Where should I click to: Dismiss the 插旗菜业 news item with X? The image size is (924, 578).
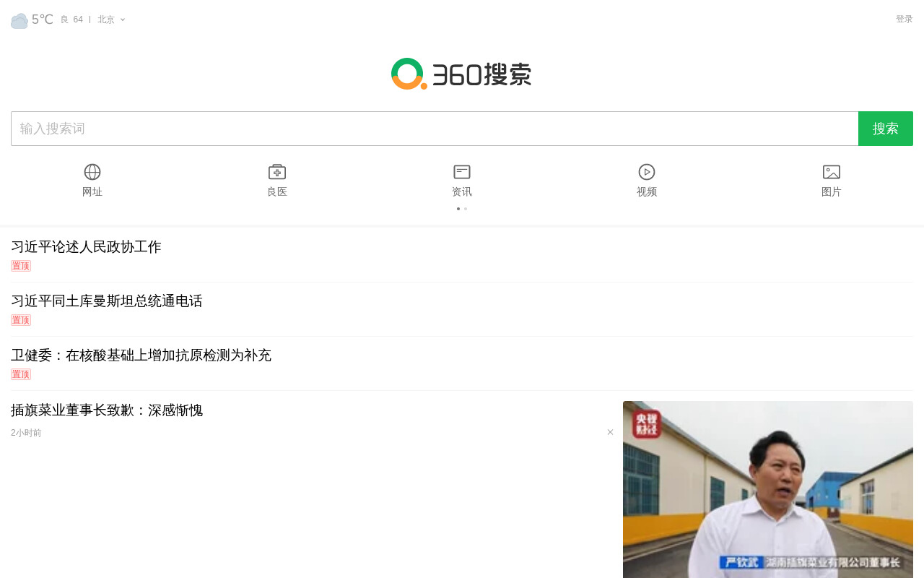(x=610, y=432)
